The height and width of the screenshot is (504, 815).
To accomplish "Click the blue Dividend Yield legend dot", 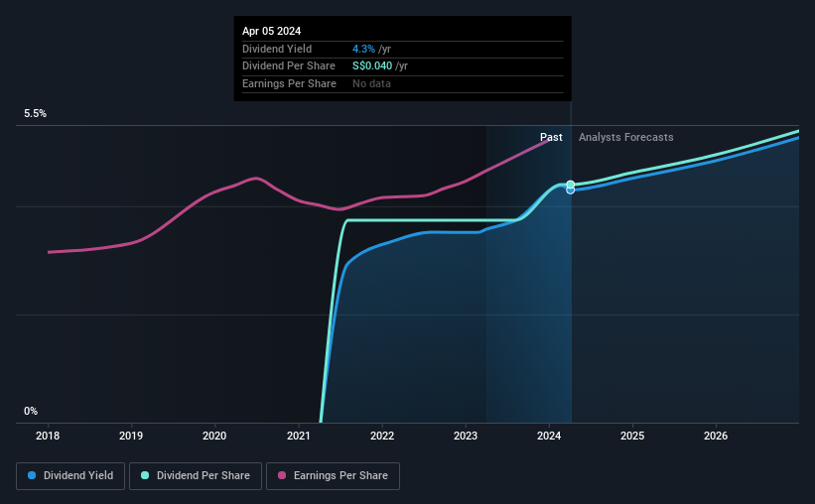I will [x=32, y=475].
